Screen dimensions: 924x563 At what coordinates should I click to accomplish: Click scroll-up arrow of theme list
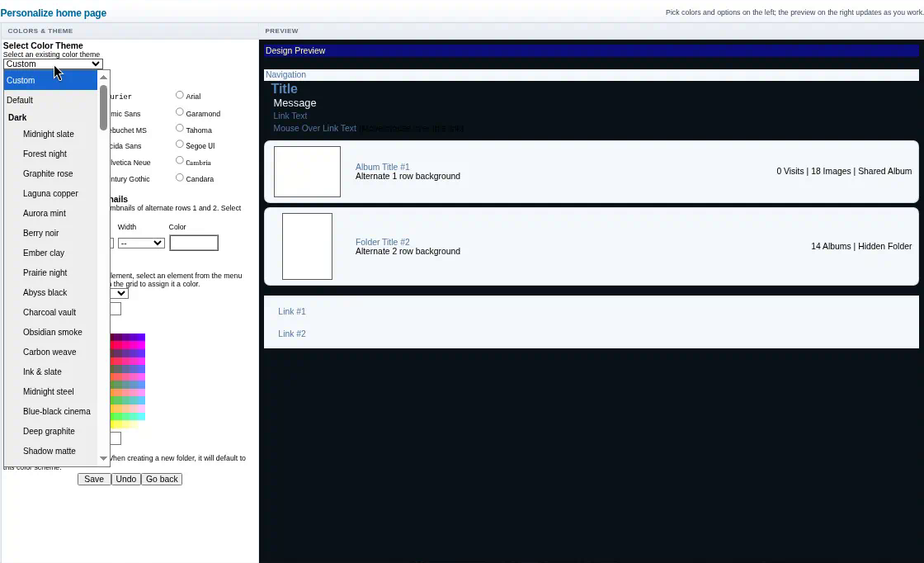click(104, 78)
